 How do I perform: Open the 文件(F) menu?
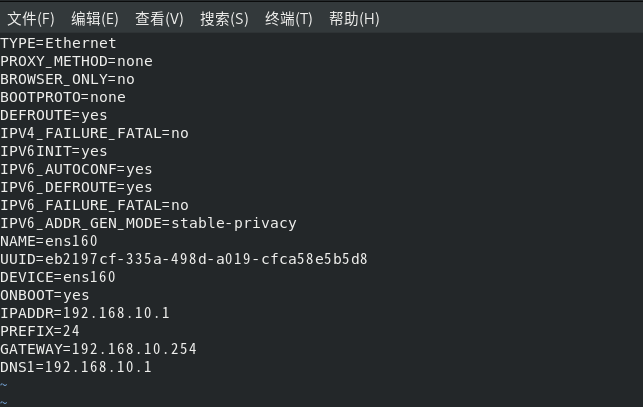coord(31,19)
